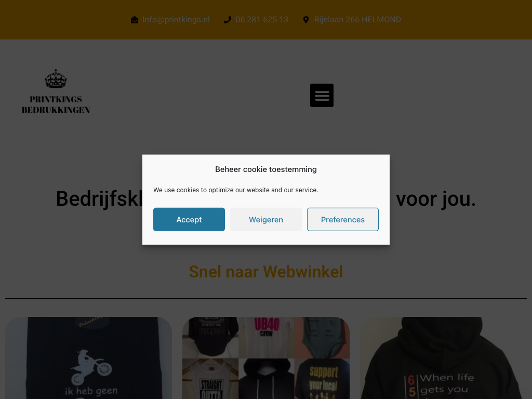Click the Printkings crown logo

pos(56,79)
